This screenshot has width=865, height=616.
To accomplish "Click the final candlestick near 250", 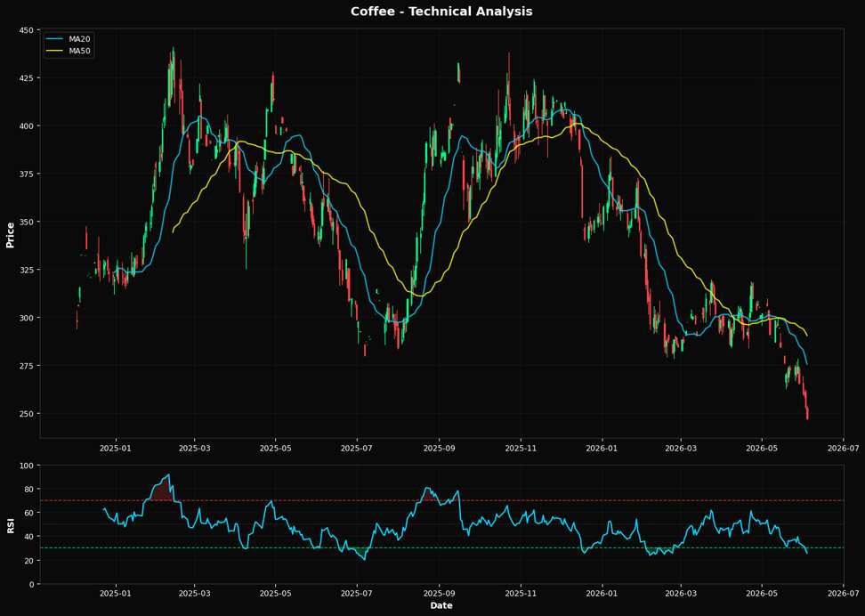I will [807, 411].
